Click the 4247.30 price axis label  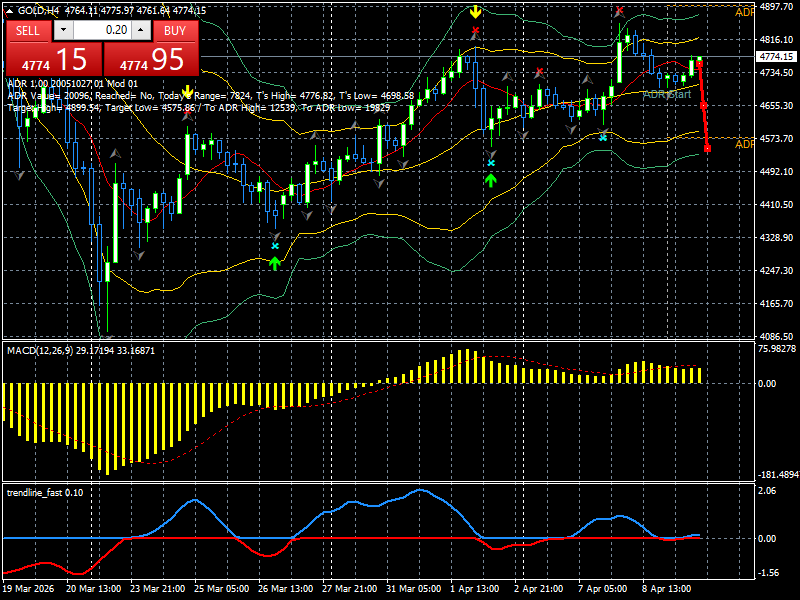click(777, 270)
